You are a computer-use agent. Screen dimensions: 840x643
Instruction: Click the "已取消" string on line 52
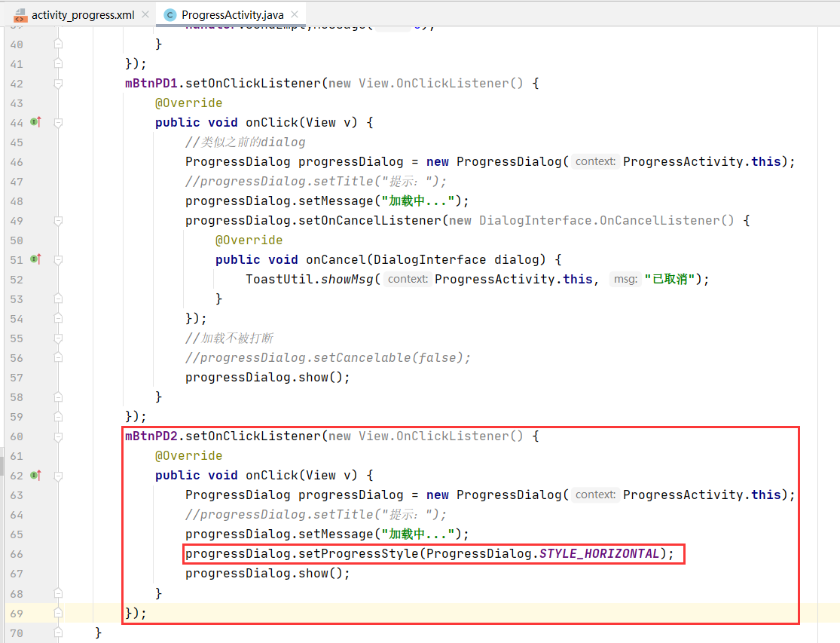pos(670,279)
